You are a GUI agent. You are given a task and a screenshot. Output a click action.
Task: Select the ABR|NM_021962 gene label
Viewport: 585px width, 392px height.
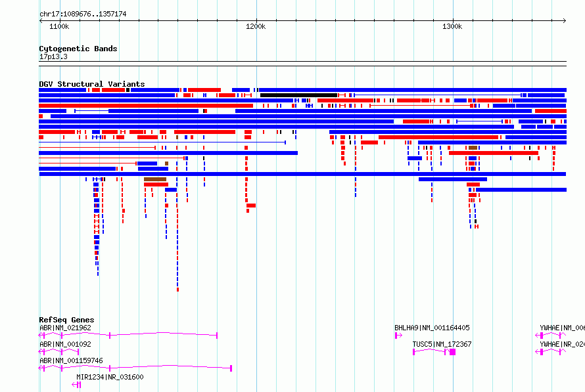[x=65, y=328]
